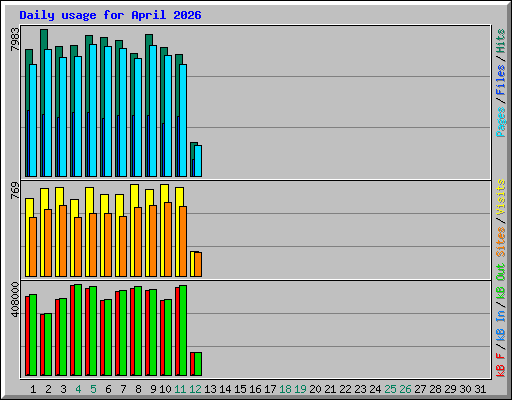Click the 'Pages' legend label

coord(501,122)
